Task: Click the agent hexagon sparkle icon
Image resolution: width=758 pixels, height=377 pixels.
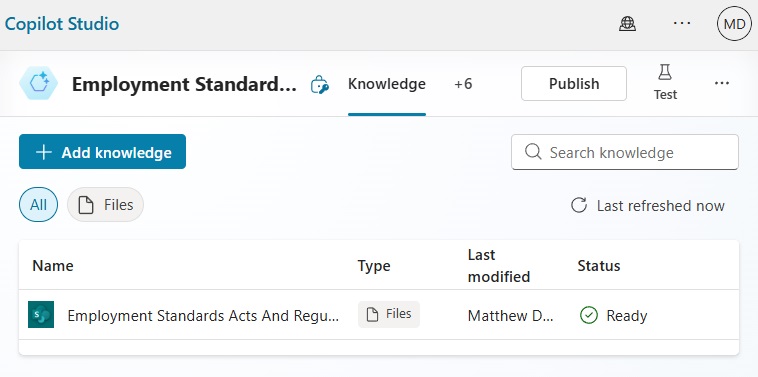Action: click(x=39, y=84)
